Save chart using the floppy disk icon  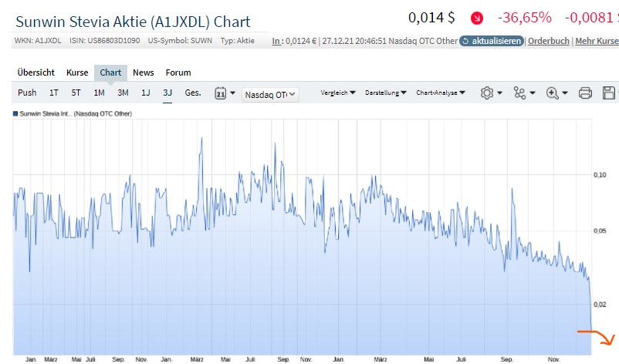[609, 93]
